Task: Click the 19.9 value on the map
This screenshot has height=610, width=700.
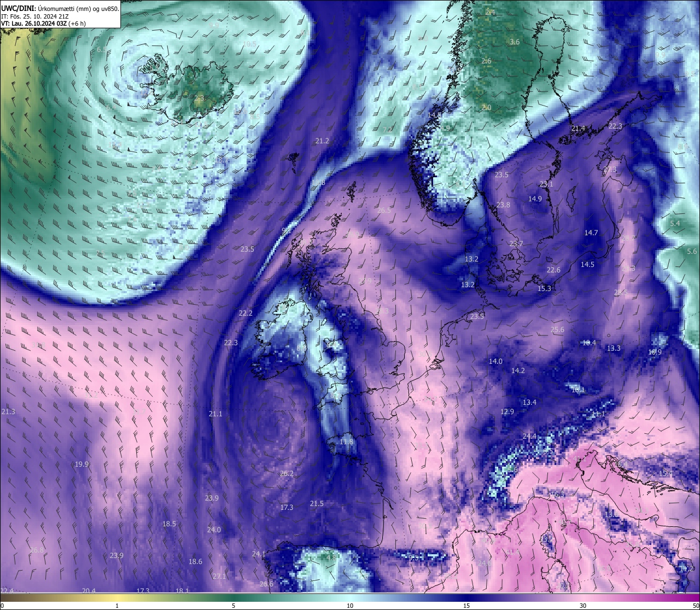Action: point(81,464)
